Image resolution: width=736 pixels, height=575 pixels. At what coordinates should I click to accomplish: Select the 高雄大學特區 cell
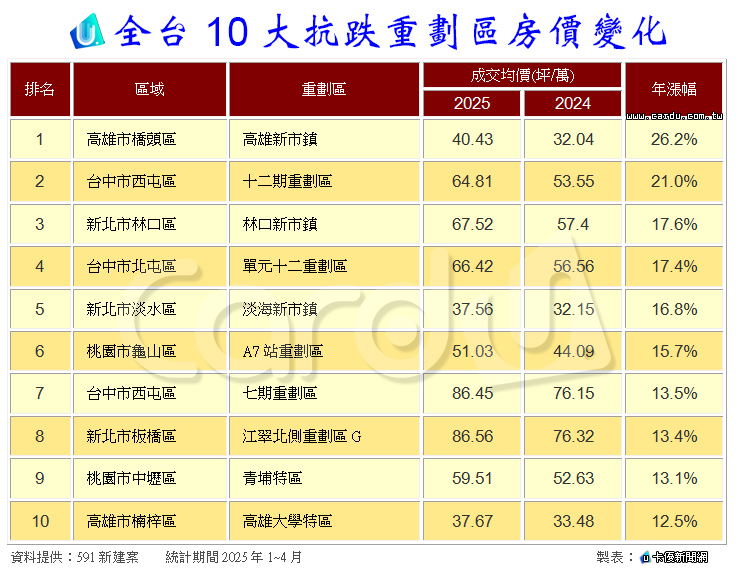324,521
